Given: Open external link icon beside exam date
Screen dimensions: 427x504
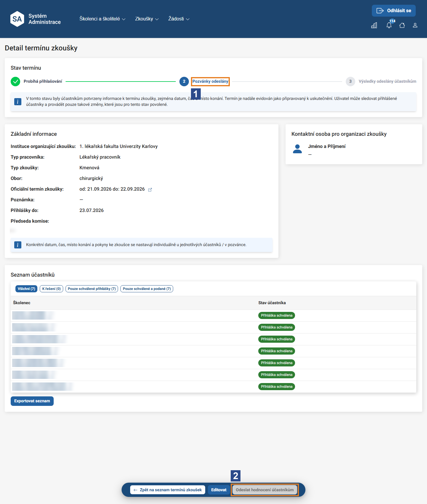Looking at the screenshot, I should [150, 190].
